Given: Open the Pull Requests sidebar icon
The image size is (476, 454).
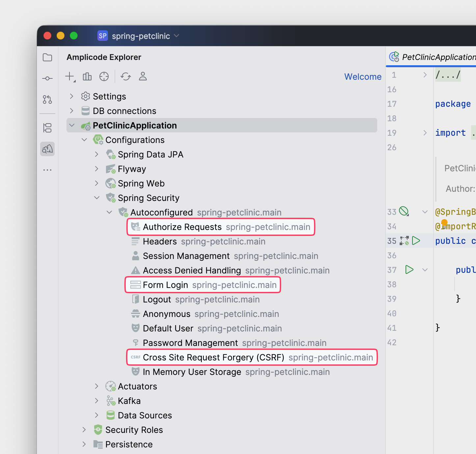Looking at the screenshot, I should (x=47, y=99).
